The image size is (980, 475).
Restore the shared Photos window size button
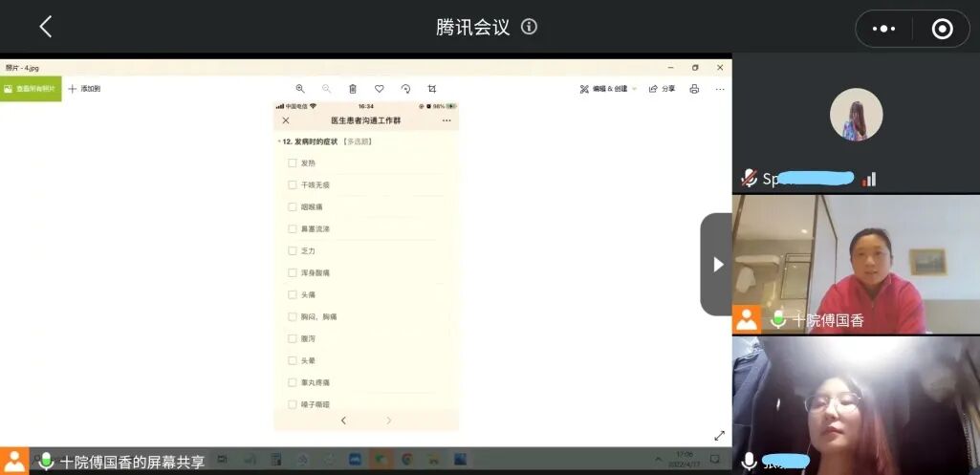pyautogui.click(x=695, y=68)
